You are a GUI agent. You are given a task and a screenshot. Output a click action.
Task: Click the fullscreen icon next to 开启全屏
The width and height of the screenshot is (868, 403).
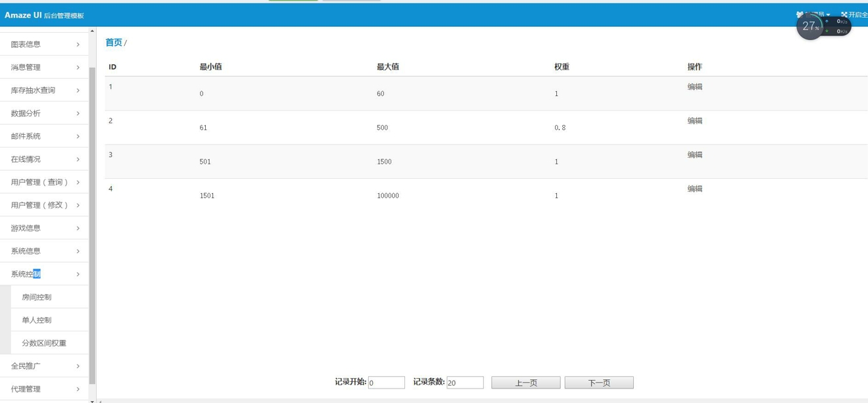pos(844,13)
